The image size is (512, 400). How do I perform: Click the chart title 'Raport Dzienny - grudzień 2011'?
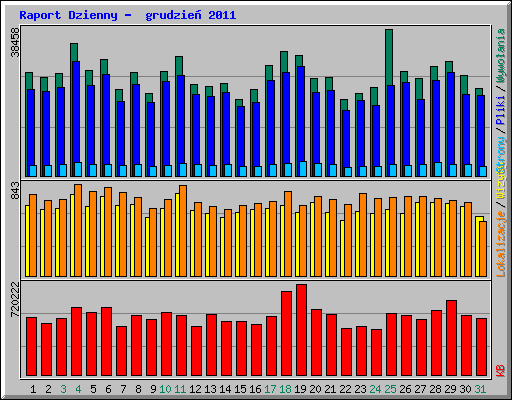(x=128, y=15)
